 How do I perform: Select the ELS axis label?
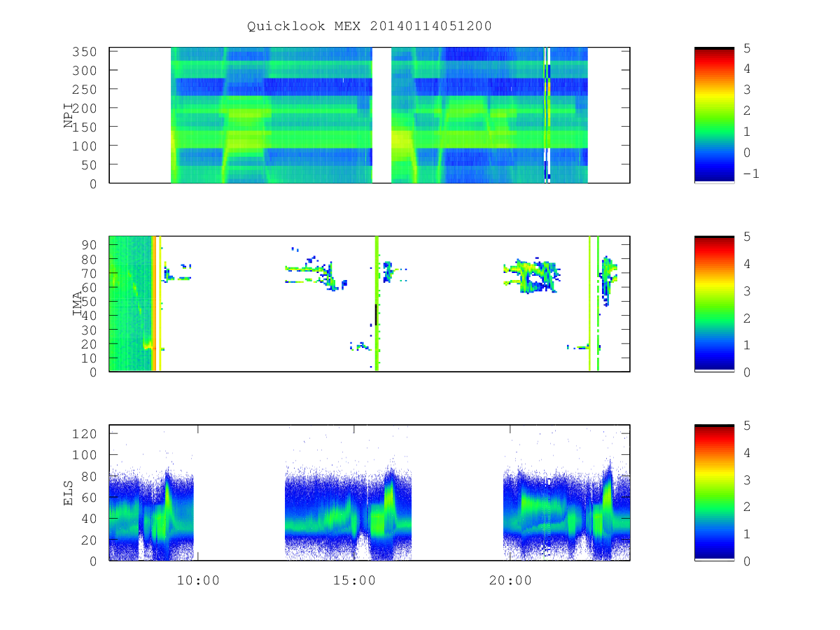point(69,492)
